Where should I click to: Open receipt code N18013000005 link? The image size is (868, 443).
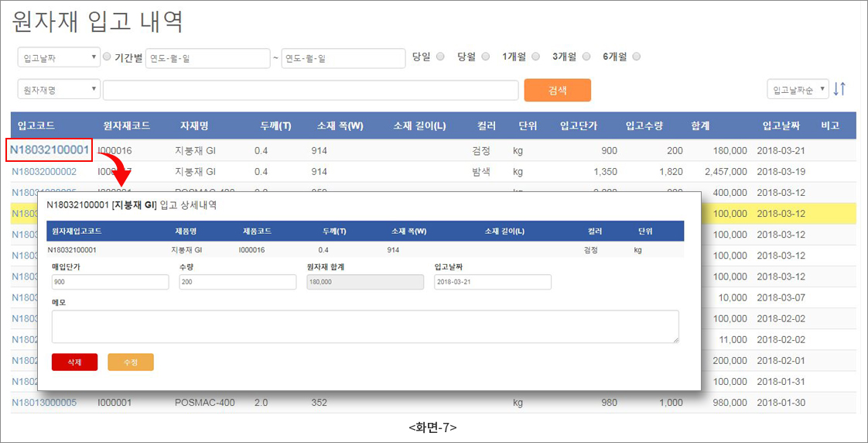[44, 403]
